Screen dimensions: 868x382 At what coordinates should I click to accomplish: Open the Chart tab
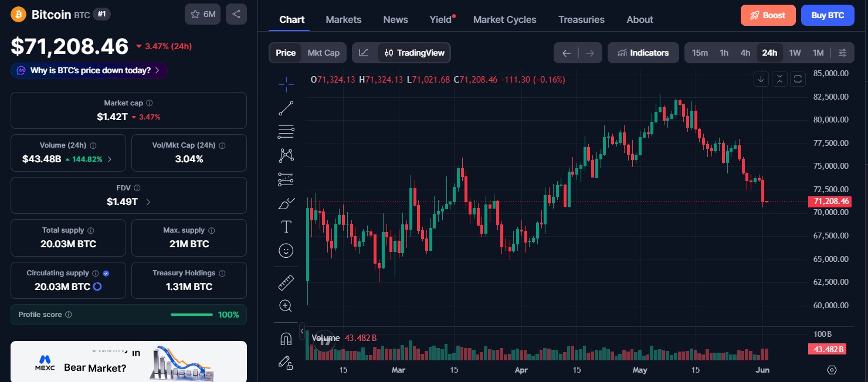[291, 19]
